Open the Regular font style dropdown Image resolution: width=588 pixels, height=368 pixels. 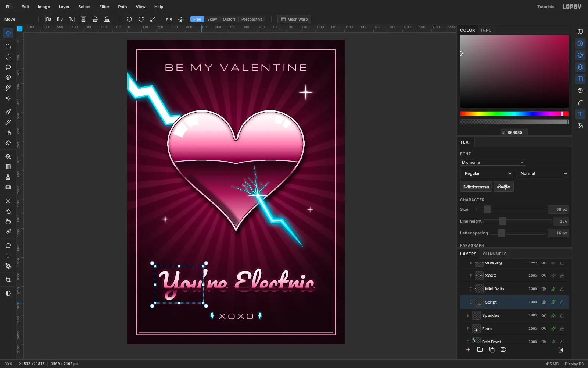(487, 173)
